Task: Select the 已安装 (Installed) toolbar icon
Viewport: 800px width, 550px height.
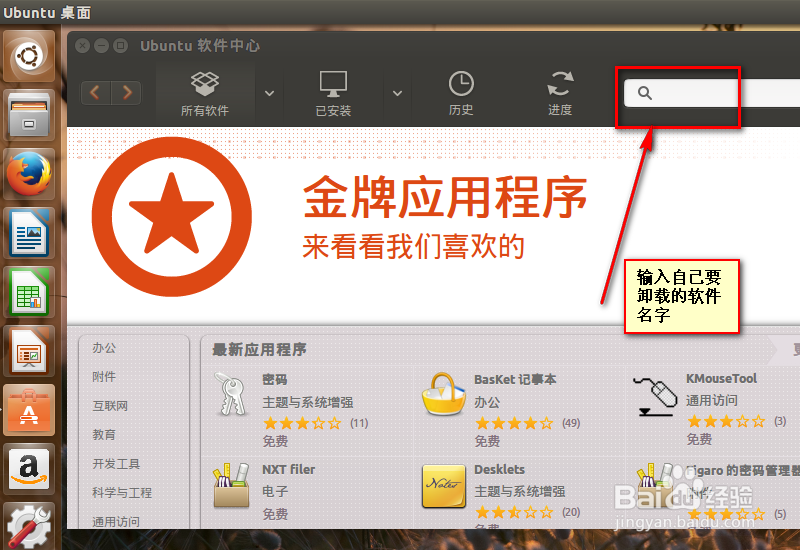Action: 333,94
